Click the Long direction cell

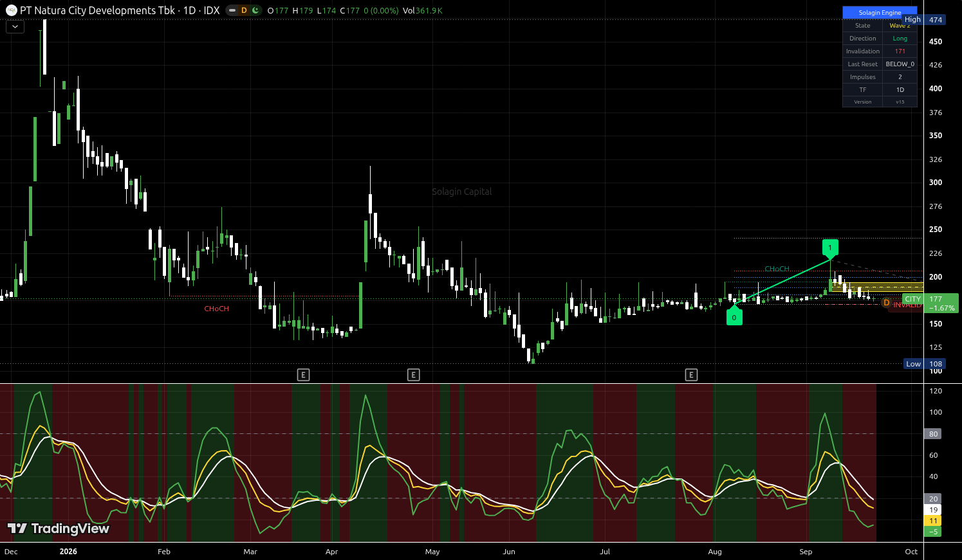tap(900, 39)
